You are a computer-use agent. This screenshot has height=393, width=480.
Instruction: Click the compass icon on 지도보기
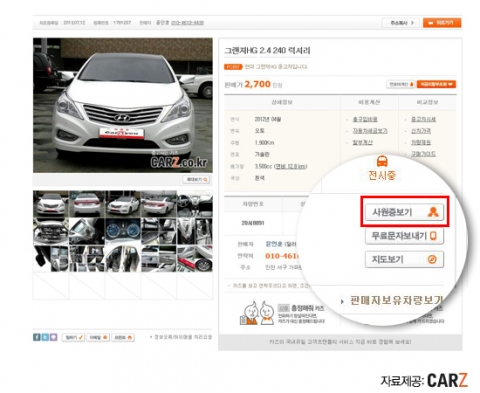pyautogui.click(x=432, y=259)
